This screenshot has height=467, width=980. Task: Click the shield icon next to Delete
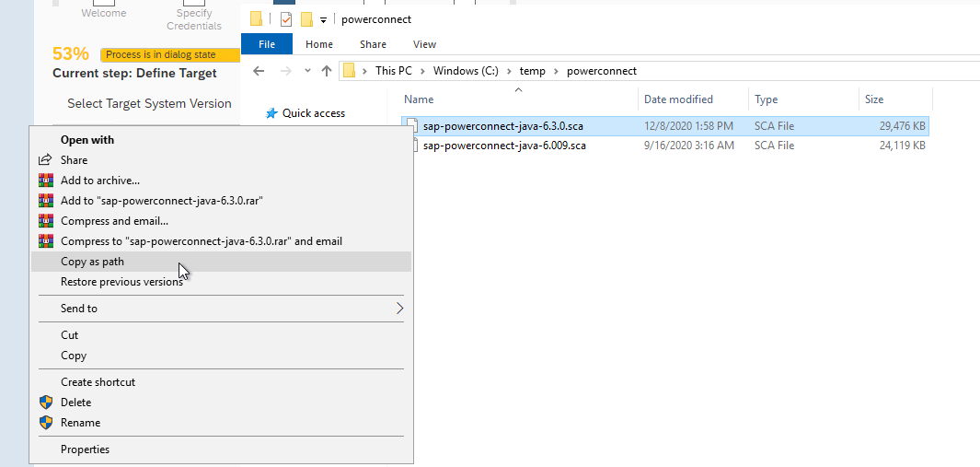46,403
